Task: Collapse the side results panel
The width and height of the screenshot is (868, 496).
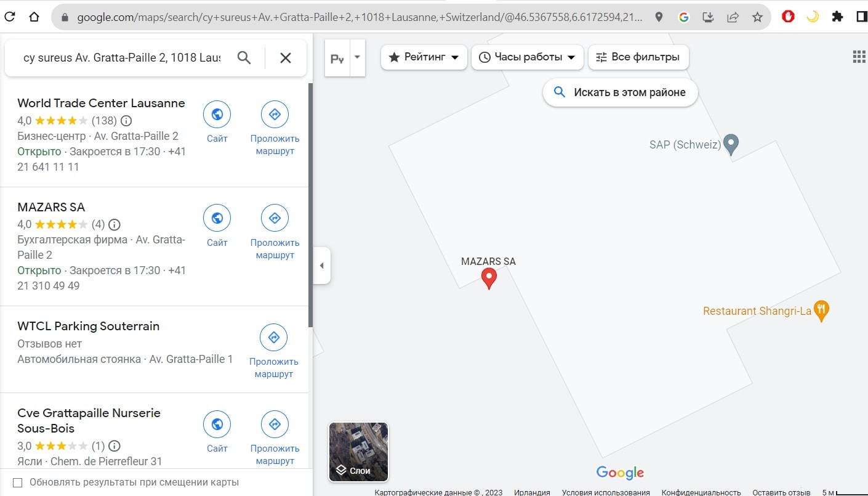Action: (321, 266)
